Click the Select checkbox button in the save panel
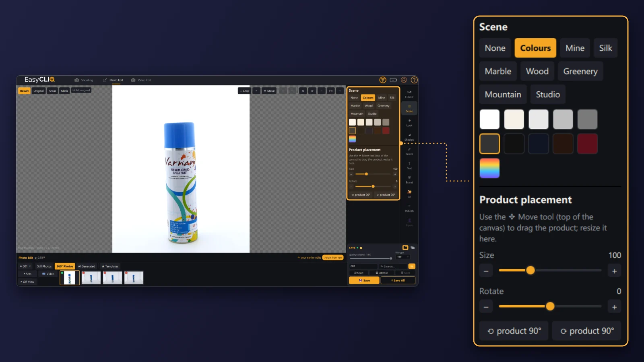The image size is (644, 362). tap(359, 273)
